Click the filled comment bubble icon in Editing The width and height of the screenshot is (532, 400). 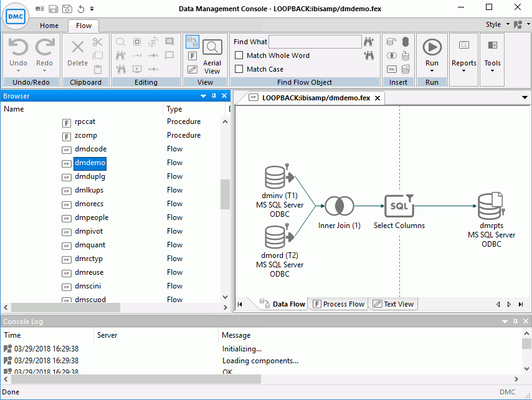(x=169, y=42)
